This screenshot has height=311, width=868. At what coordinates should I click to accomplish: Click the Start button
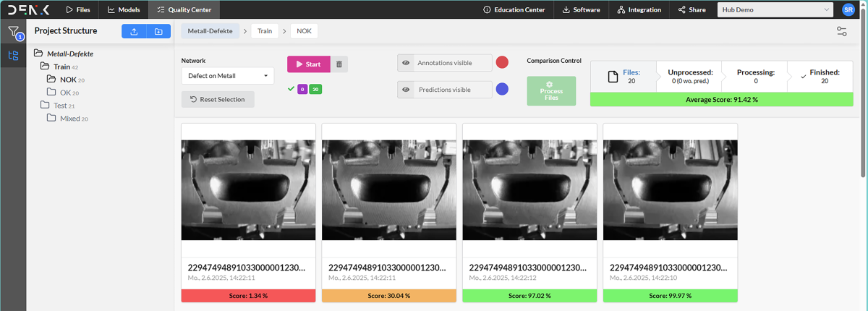pyautogui.click(x=309, y=64)
